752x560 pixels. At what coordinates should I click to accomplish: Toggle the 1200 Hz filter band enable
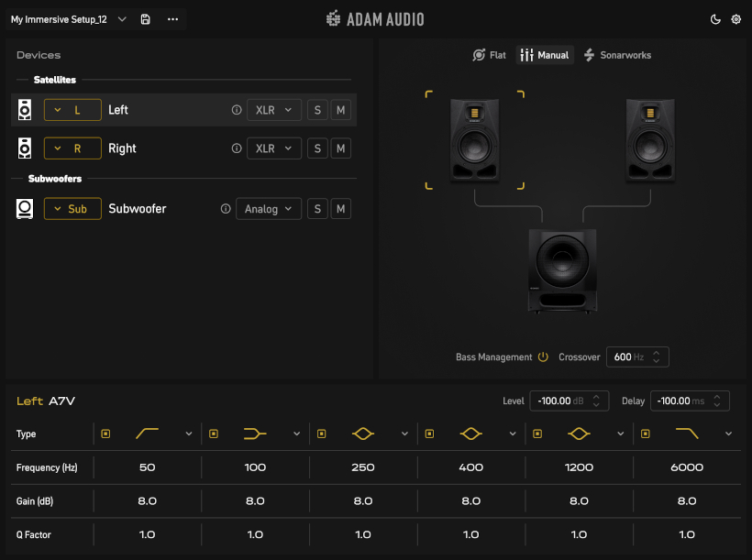click(x=537, y=434)
